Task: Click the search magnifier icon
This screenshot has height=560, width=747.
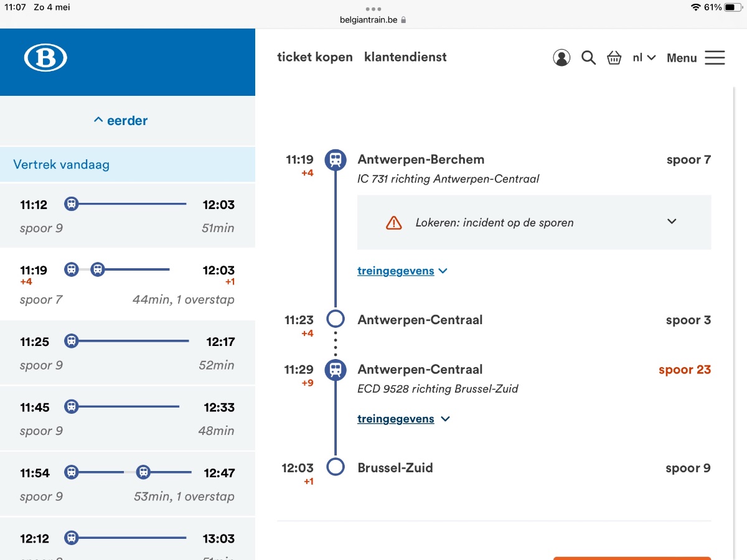Action: [588, 58]
